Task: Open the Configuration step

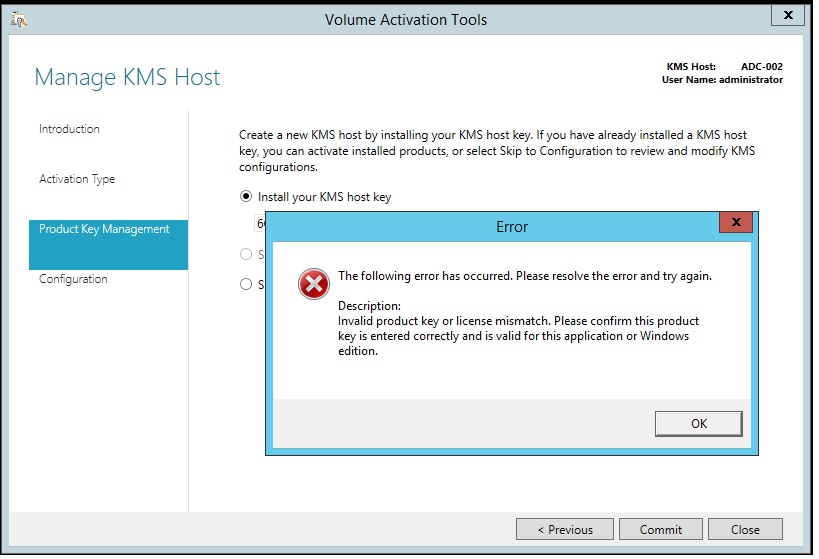Action: click(73, 279)
